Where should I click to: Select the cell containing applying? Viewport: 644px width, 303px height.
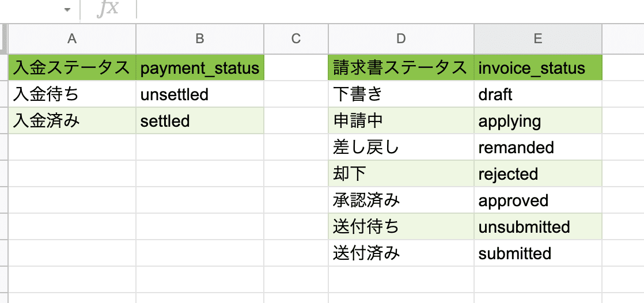point(538,121)
